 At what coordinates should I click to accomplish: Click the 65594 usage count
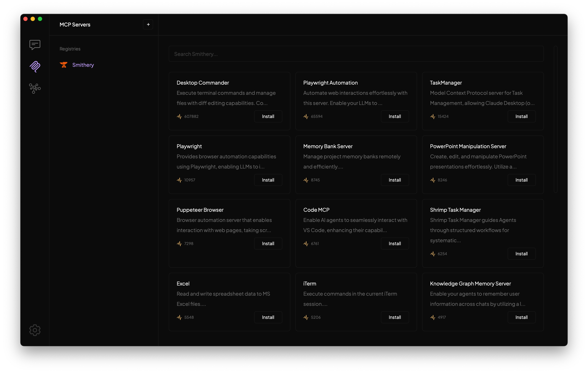(x=317, y=117)
